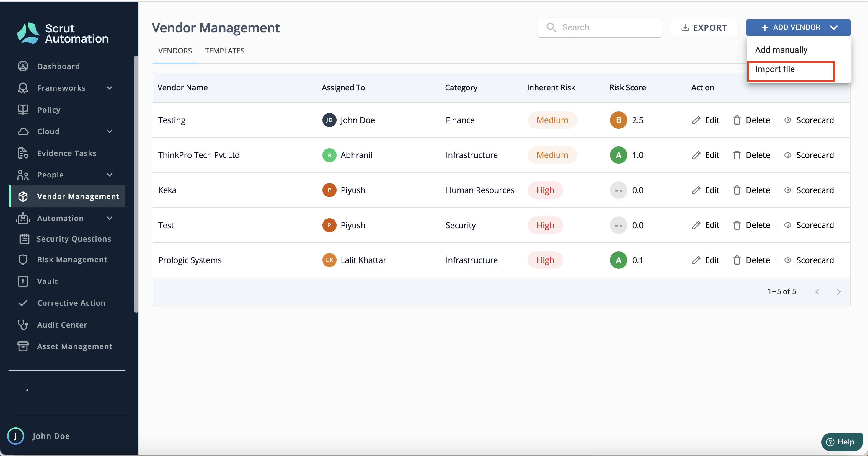This screenshot has height=456, width=868.
Task: Click the High risk tag for Keka
Action: point(545,190)
